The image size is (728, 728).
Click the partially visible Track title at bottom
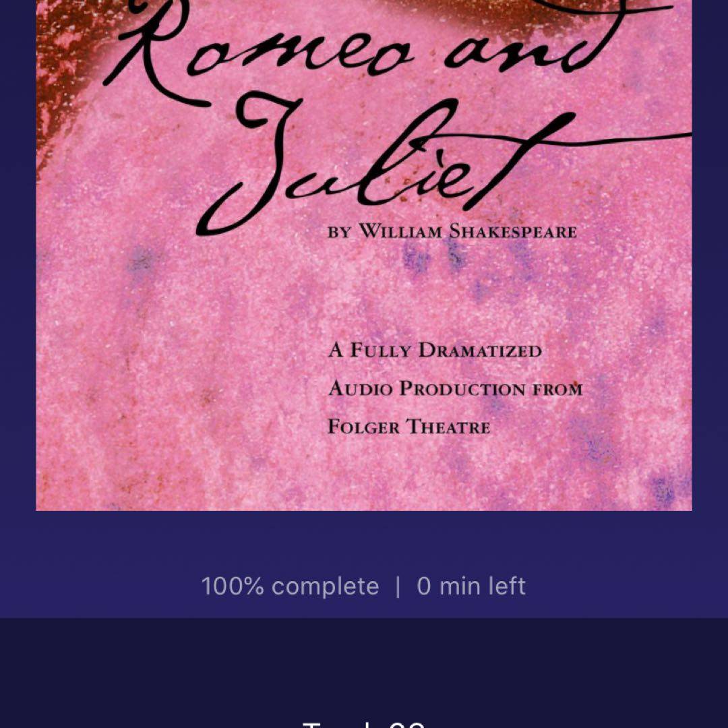[363, 724]
